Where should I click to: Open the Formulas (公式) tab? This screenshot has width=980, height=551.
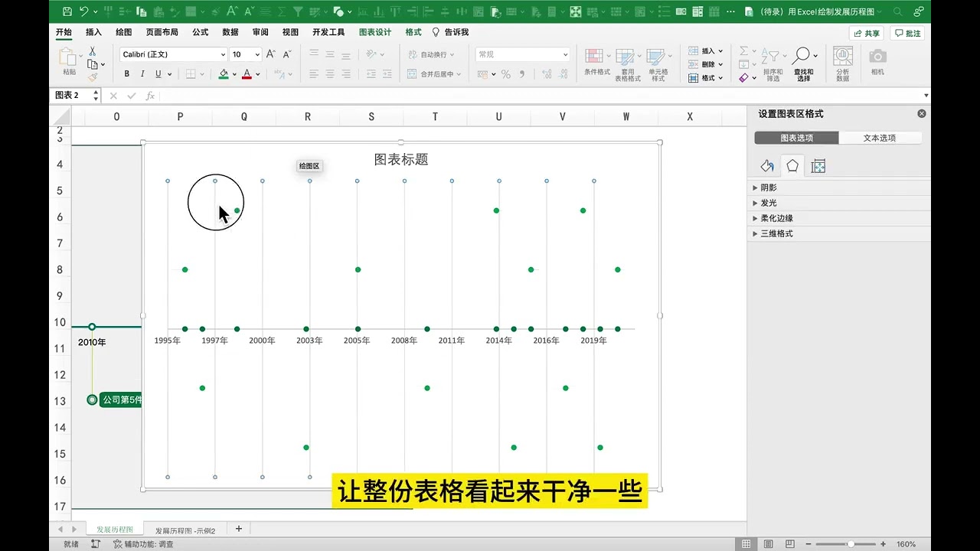pyautogui.click(x=200, y=32)
